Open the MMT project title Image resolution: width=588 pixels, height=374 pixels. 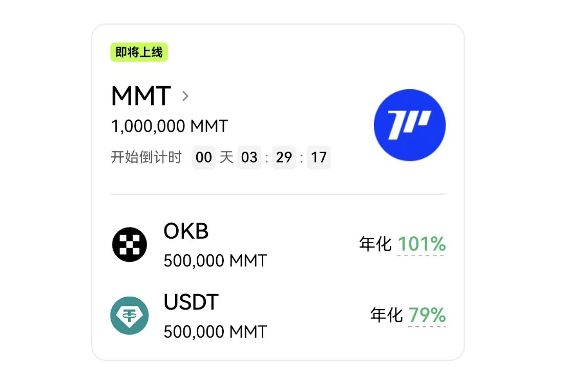point(141,96)
